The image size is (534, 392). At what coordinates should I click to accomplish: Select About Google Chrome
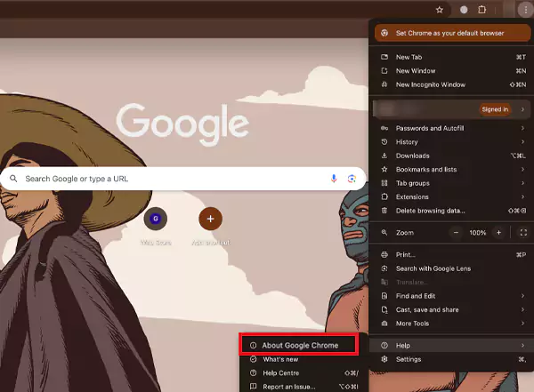click(x=299, y=345)
